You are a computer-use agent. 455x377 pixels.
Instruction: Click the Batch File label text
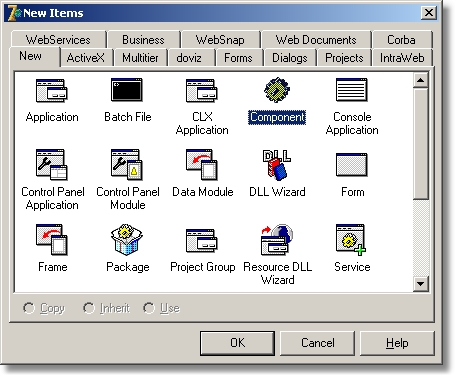click(128, 117)
